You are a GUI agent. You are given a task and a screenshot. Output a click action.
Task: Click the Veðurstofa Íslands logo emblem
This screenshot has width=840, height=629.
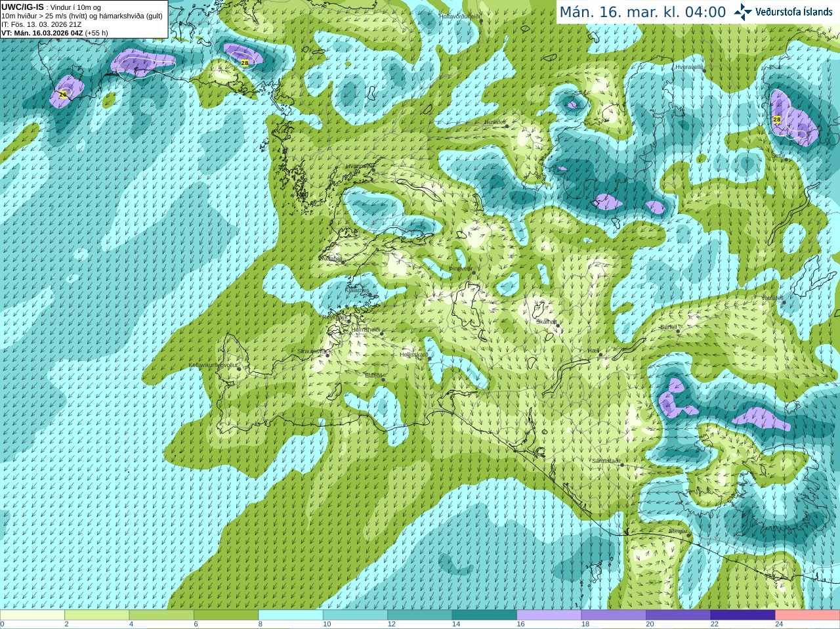tap(742, 12)
